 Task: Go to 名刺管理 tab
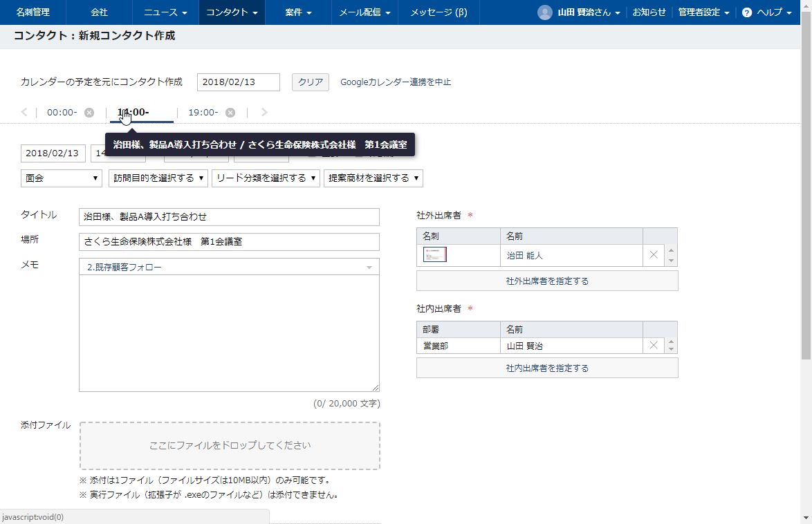click(x=33, y=12)
